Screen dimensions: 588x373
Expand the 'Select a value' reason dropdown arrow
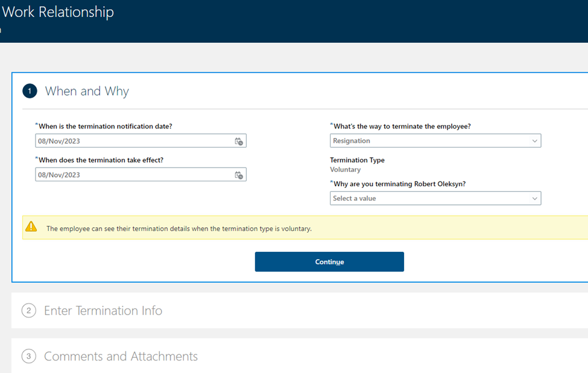pos(535,198)
